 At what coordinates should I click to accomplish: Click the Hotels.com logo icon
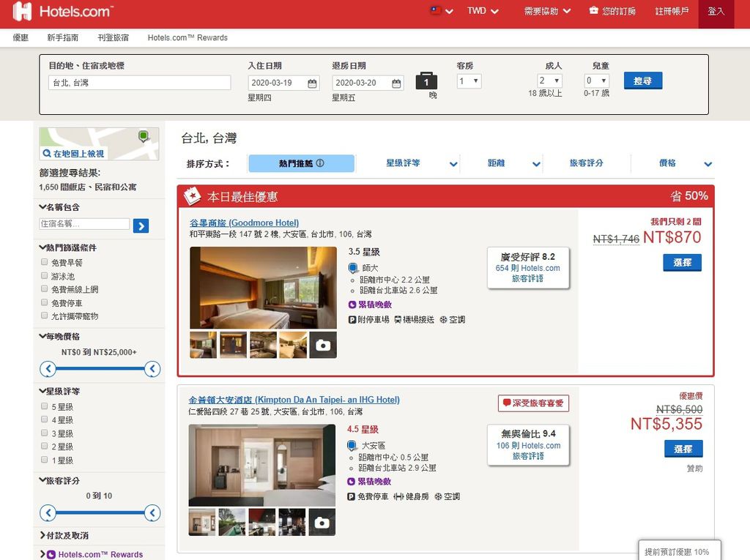22,11
